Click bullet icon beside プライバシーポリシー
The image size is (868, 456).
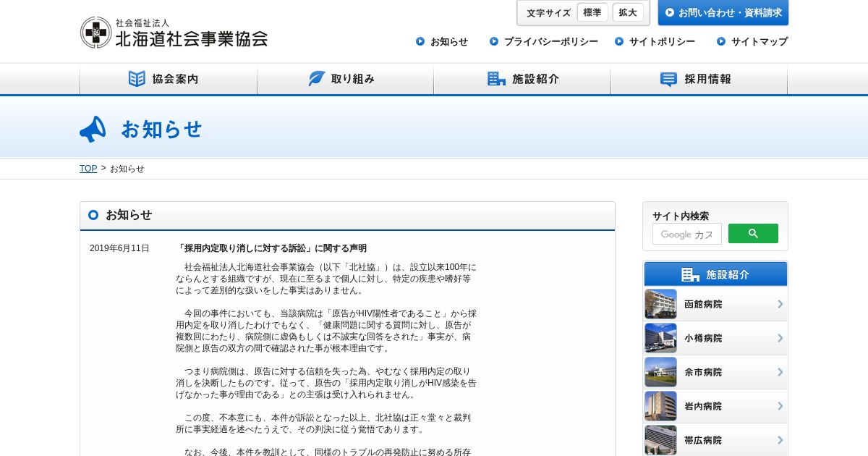coord(494,41)
